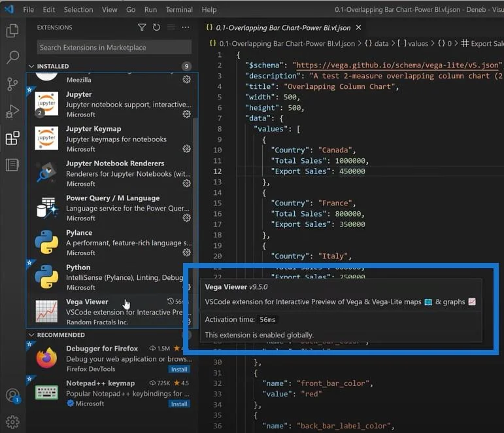This screenshot has height=433, width=504.
Task: Select the Vega Viewer extension chart icon
Action: pyautogui.click(x=46, y=311)
